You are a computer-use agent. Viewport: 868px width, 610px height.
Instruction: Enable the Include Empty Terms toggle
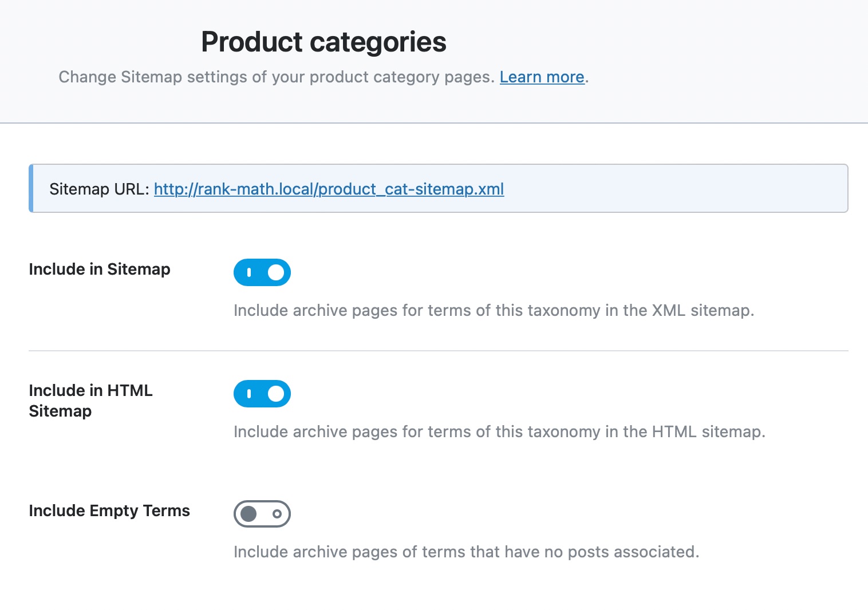[262, 514]
